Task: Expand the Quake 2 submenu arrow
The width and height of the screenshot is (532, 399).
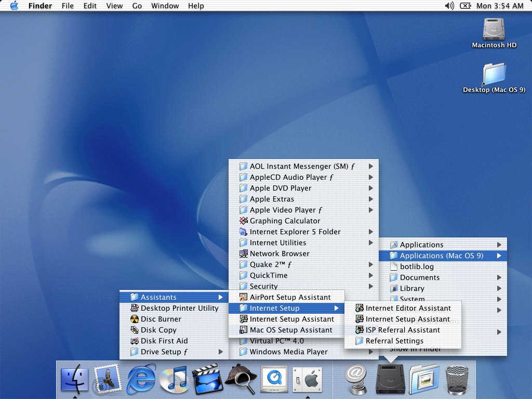Action: click(371, 264)
